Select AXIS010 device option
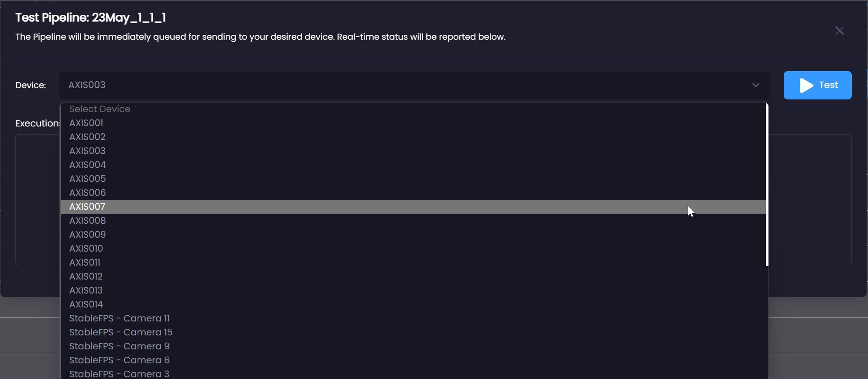This screenshot has height=379, width=868. (x=413, y=249)
